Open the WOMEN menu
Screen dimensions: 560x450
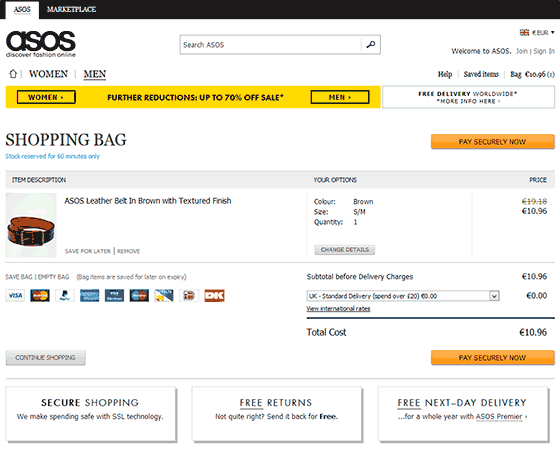click(48, 74)
